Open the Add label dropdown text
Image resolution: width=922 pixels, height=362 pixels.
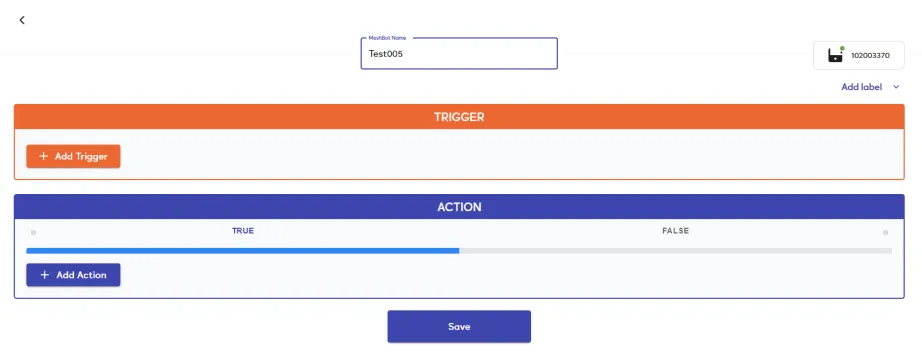pos(861,87)
